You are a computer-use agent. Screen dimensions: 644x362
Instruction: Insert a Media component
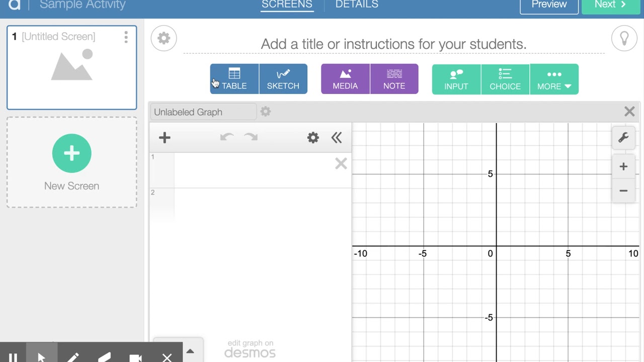tap(345, 79)
